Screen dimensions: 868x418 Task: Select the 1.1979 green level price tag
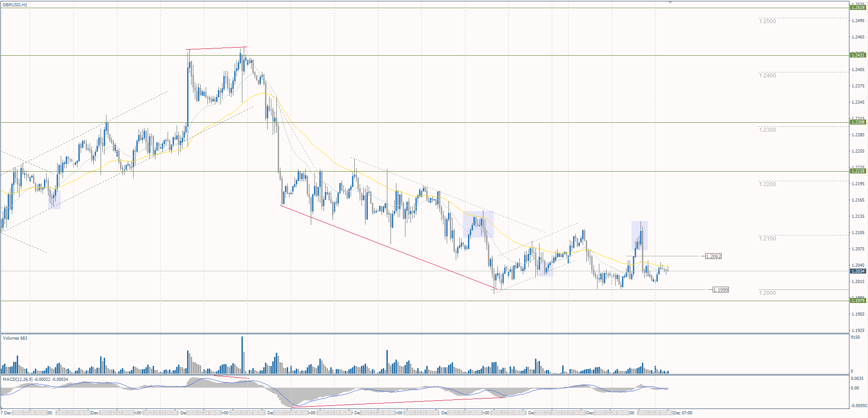coord(858,301)
